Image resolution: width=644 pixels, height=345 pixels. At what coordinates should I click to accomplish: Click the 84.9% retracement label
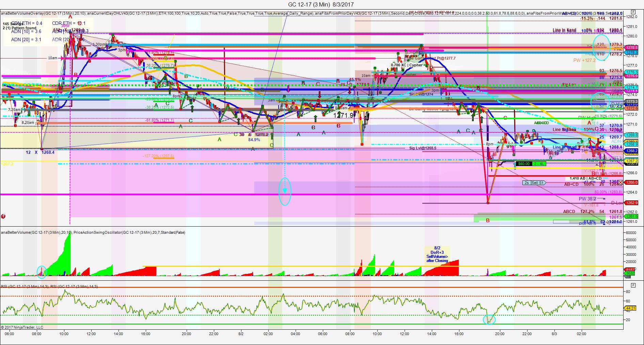click(254, 139)
